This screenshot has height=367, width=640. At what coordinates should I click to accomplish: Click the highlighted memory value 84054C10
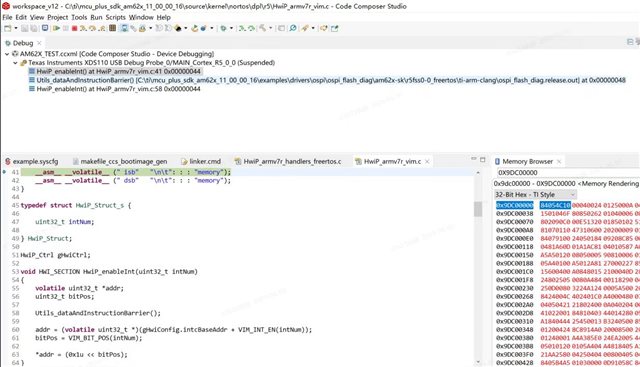pos(555,205)
